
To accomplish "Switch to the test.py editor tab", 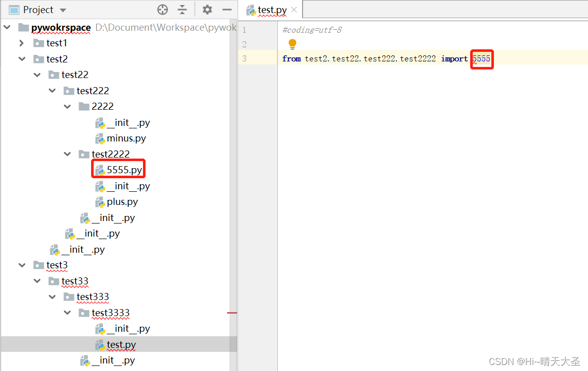I will [272, 10].
